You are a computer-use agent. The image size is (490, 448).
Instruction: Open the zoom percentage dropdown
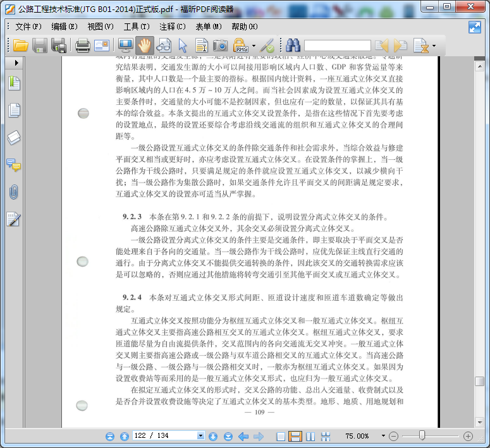(383, 435)
